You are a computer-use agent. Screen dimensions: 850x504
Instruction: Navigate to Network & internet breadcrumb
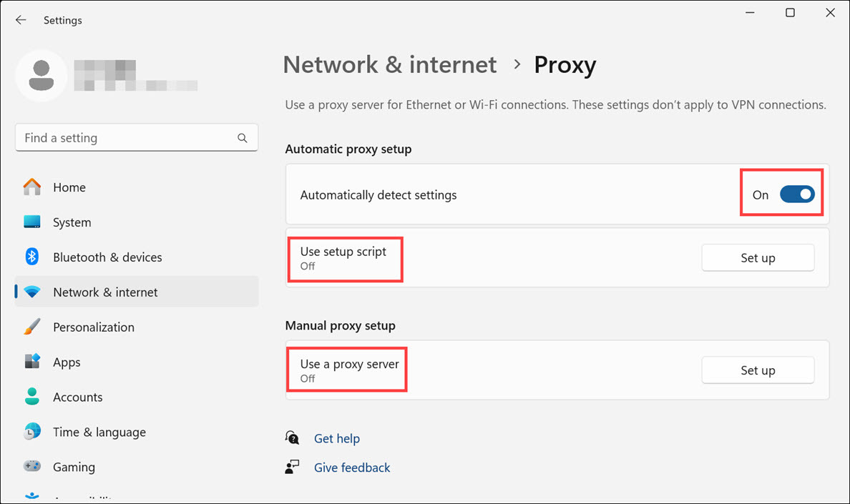pyautogui.click(x=390, y=65)
